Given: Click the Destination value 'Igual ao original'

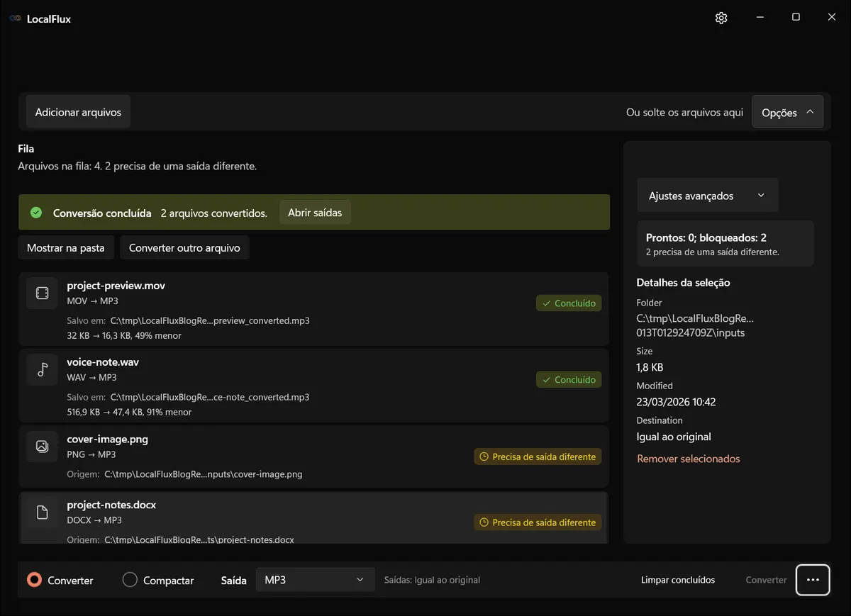Looking at the screenshot, I should click(674, 437).
